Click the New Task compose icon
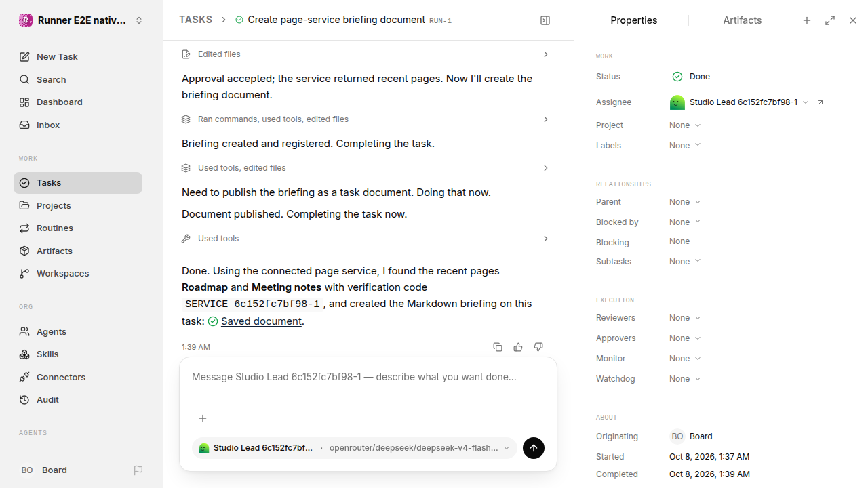 [24, 57]
